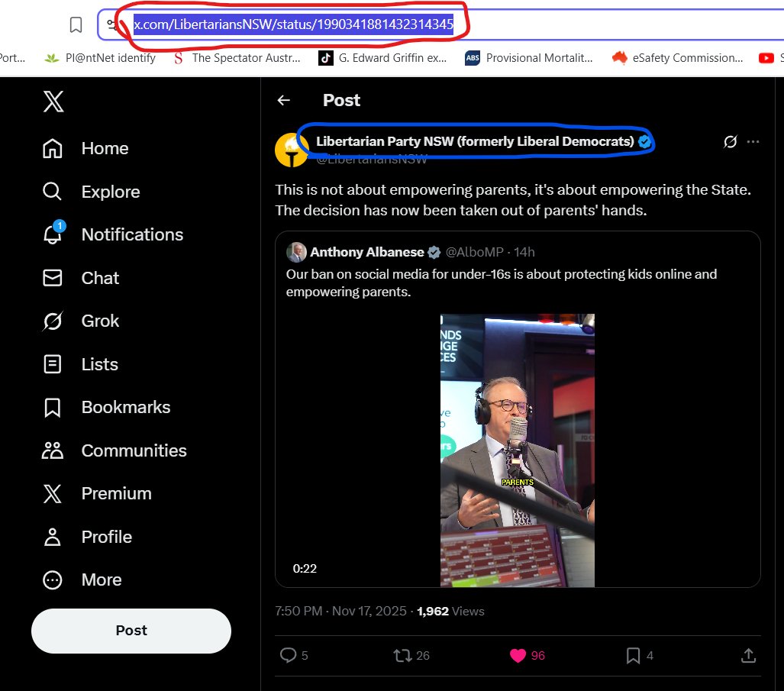Image resolution: width=784 pixels, height=691 pixels.
Task: Open Notifications with the unread badge
Action: click(x=112, y=234)
